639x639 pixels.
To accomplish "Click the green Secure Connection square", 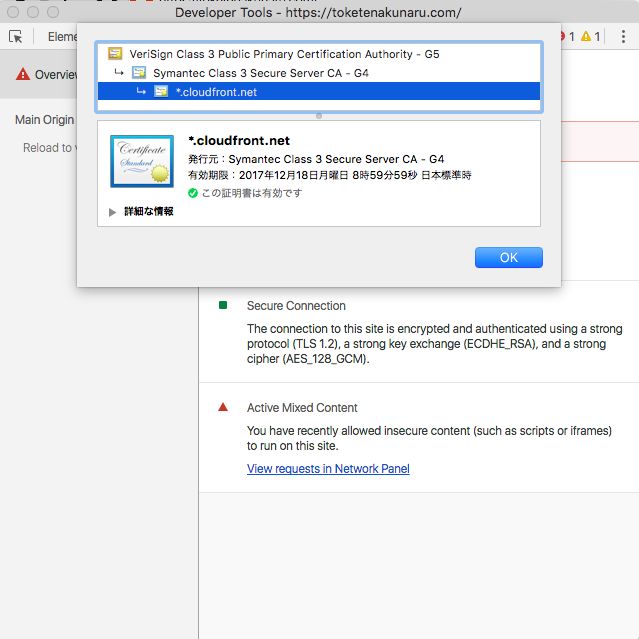I will [223, 305].
